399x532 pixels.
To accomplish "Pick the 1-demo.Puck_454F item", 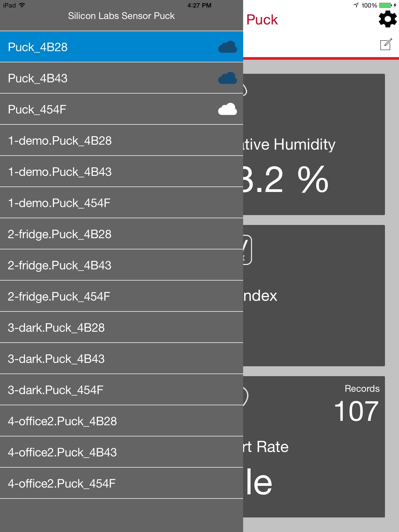I will point(104,203).
